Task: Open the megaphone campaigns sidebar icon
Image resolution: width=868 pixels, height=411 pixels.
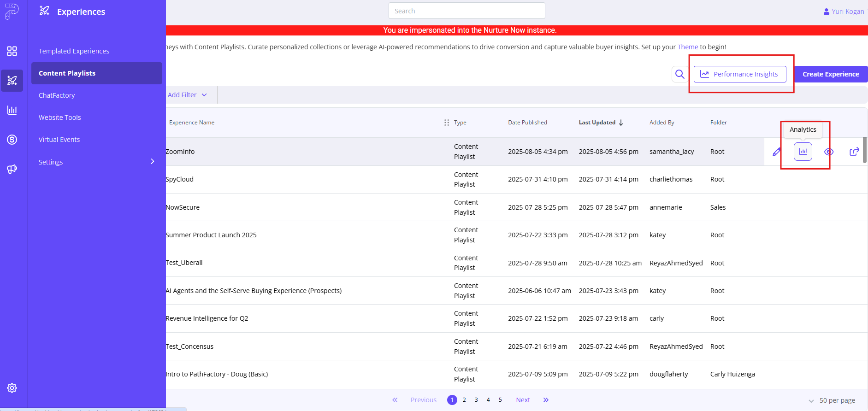Action: tap(12, 169)
